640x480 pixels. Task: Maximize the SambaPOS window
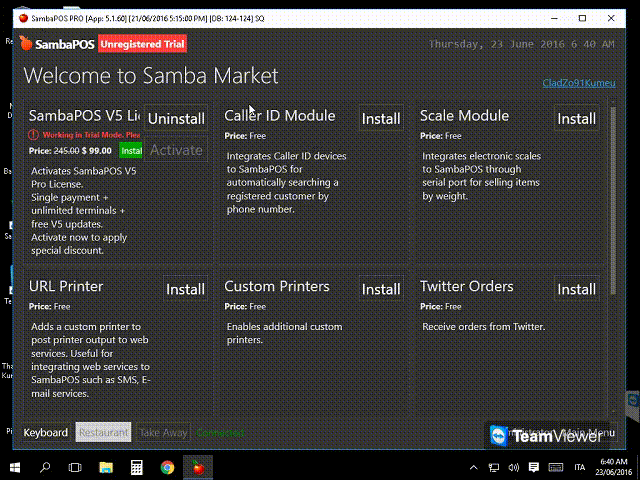(x=582, y=18)
